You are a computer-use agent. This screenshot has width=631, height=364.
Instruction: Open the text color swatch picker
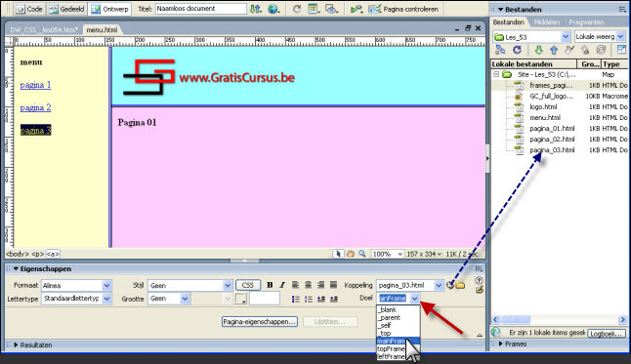tap(240, 299)
